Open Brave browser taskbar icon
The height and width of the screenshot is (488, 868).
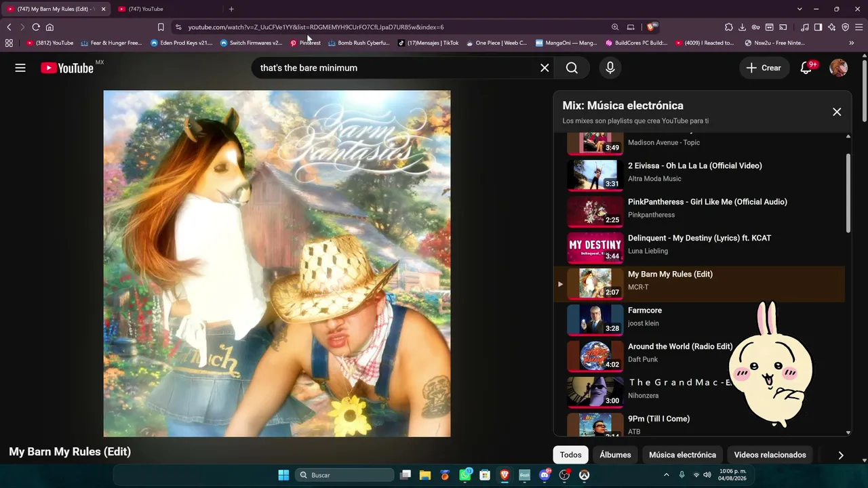(505, 475)
